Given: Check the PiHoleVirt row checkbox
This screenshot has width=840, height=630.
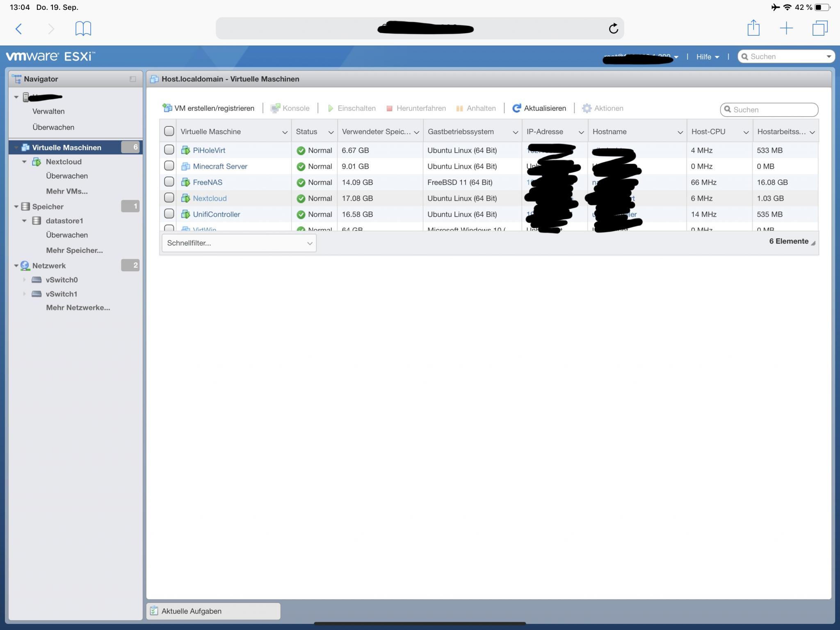Looking at the screenshot, I should tap(169, 149).
